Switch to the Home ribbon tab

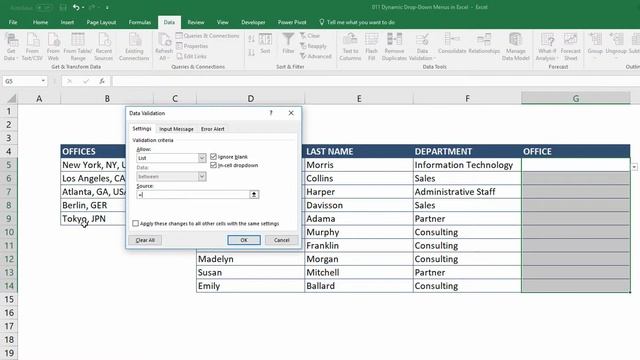pyautogui.click(x=40, y=22)
